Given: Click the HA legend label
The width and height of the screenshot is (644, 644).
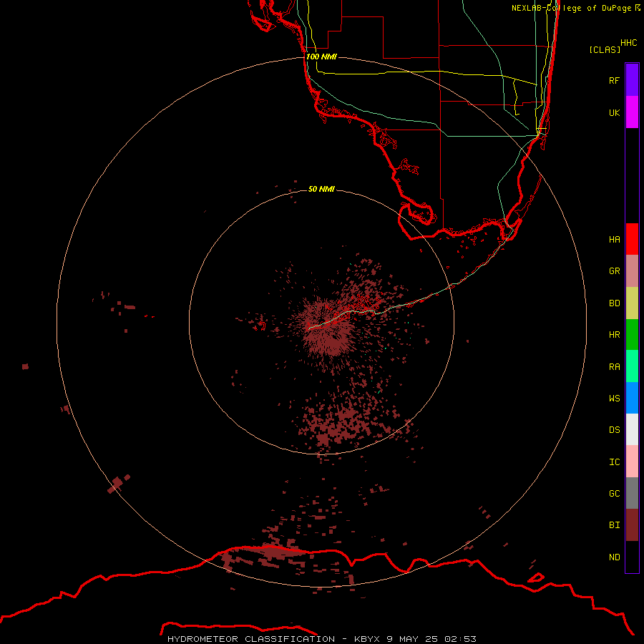Looking at the screenshot, I should tap(614, 239).
